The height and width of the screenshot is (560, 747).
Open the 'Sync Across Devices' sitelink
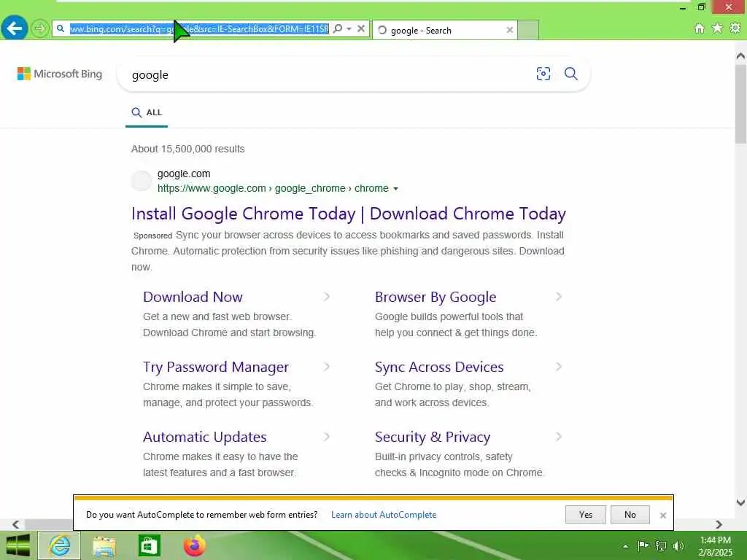click(x=439, y=367)
